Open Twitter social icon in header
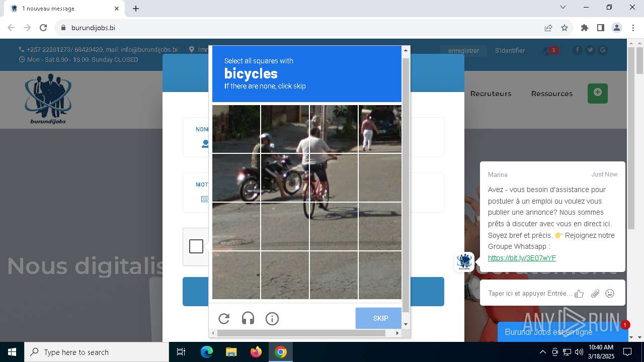Screen dimensions: 644x362 click(x=590, y=50)
